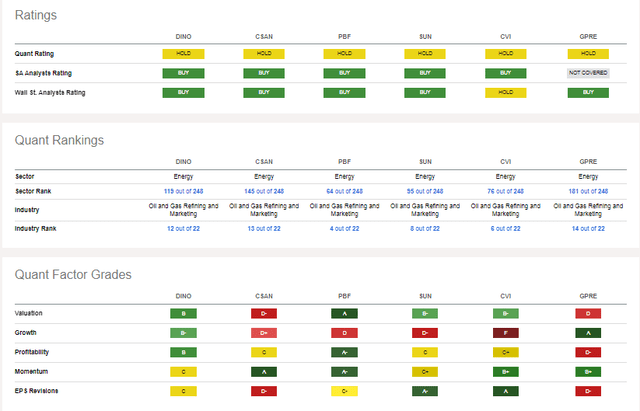Click the DINO header in Ratings table

183,36
